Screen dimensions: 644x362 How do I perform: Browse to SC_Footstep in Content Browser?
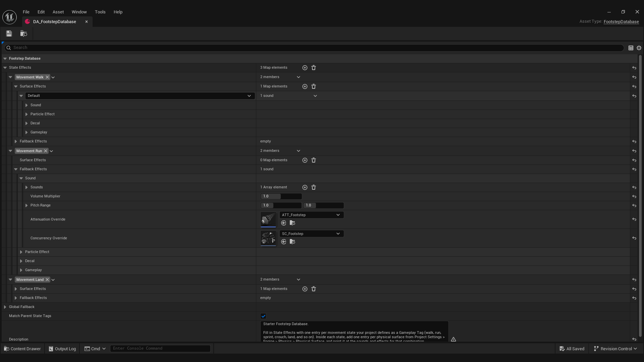[x=292, y=242]
